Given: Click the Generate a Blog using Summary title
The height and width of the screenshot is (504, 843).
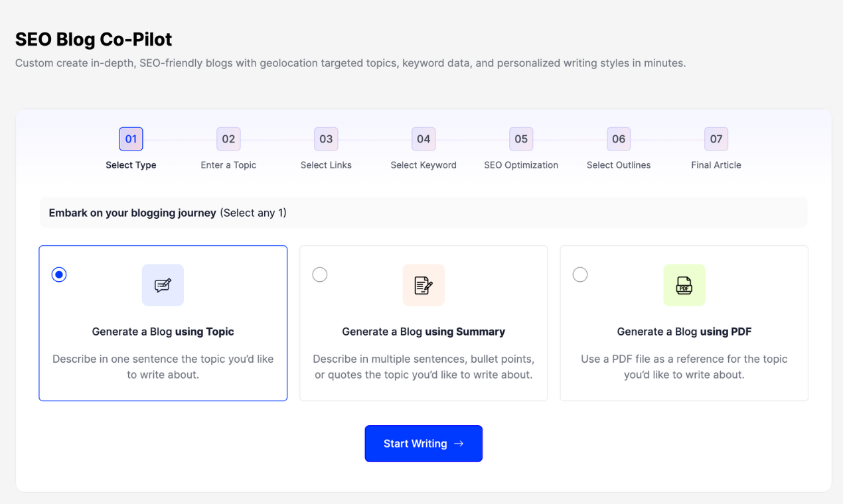Looking at the screenshot, I should [x=423, y=332].
